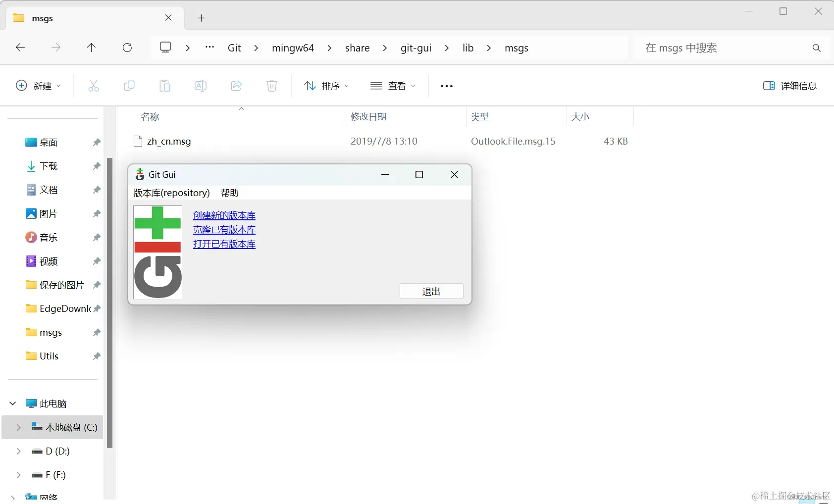834x504 pixels.
Task: Click the navigation pane vertical scrollbar
Action: 110,303
